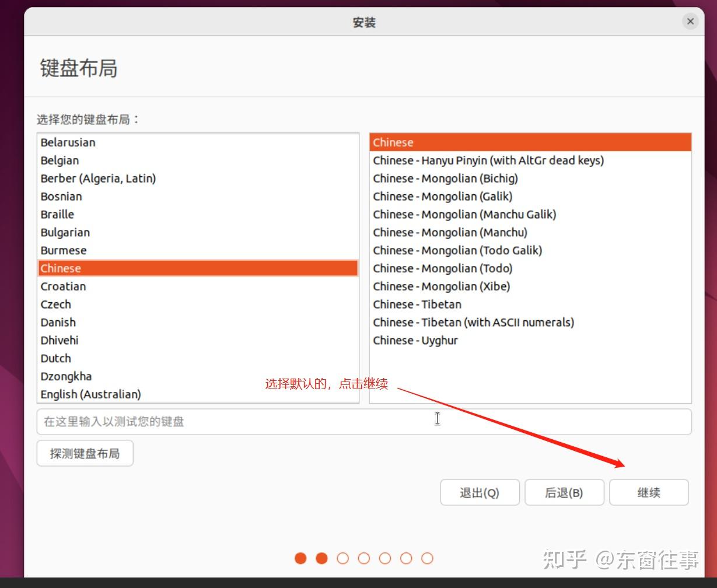Viewport: 717px width, 588px height.
Task: Select "English (Australian)" layout
Action: point(90,394)
